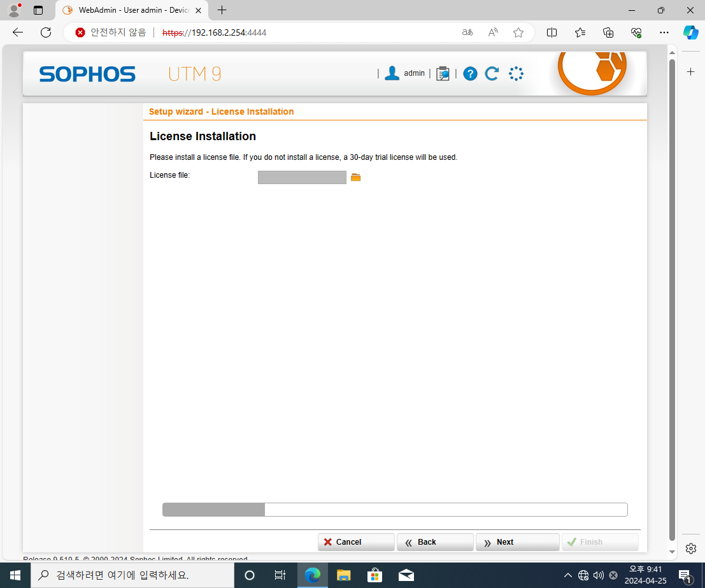
Task: Click the Edge icon on taskbar
Action: pos(313,575)
